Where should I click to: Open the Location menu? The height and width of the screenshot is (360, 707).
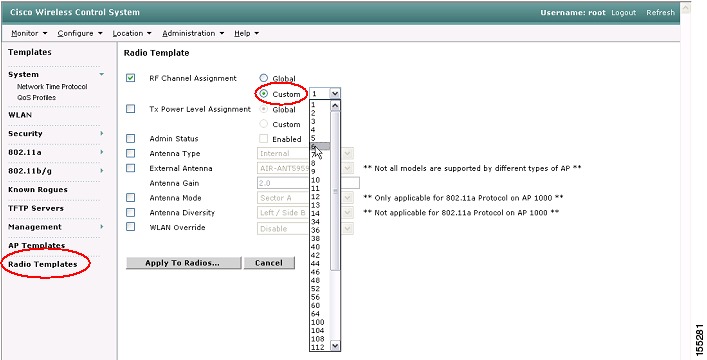click(132, 33)
